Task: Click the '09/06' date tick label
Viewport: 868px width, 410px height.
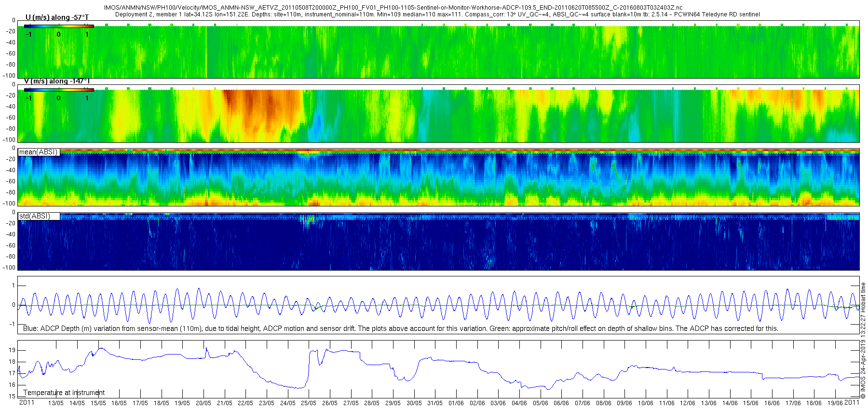Action: pos(624,403)
